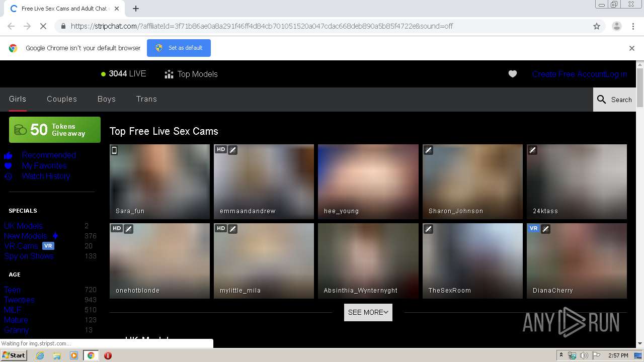This screenshot has height=362, width=644.
Task: Open the DianaCherry cam thumbnail
Action: (577, 261)
